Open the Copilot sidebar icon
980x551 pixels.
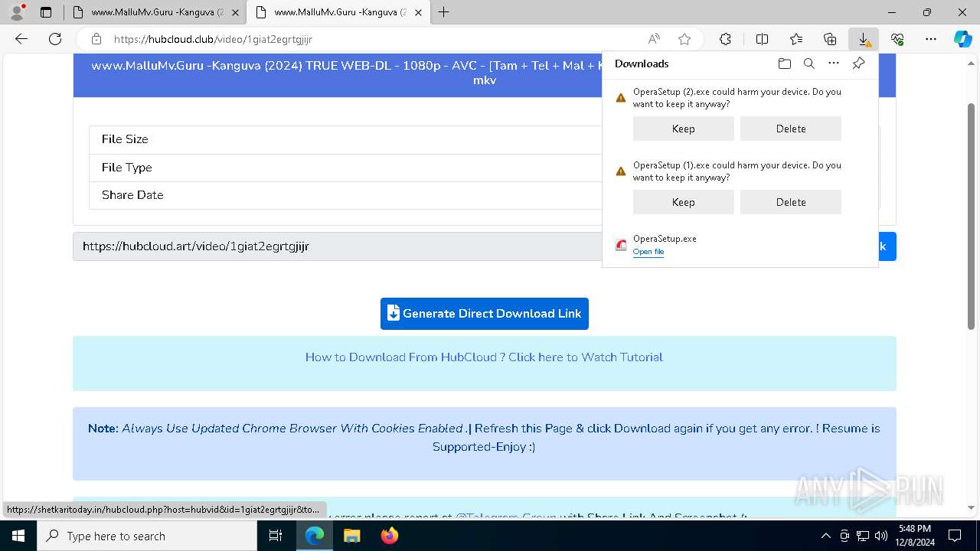[963, 39]
